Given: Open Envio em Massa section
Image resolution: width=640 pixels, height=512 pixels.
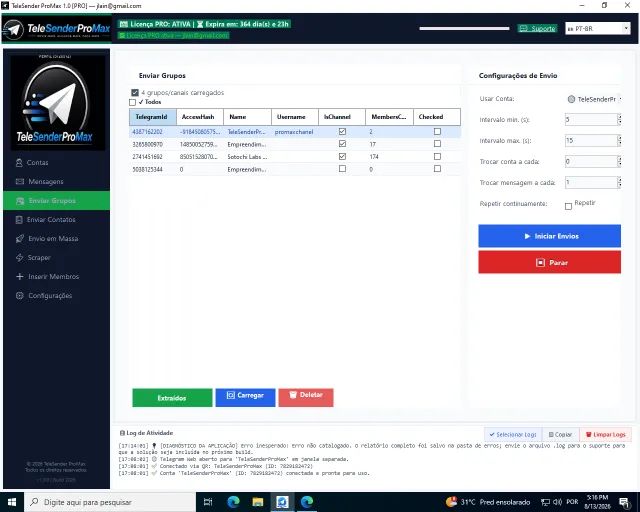Looking at the screenshot, I should click(56, 238).
